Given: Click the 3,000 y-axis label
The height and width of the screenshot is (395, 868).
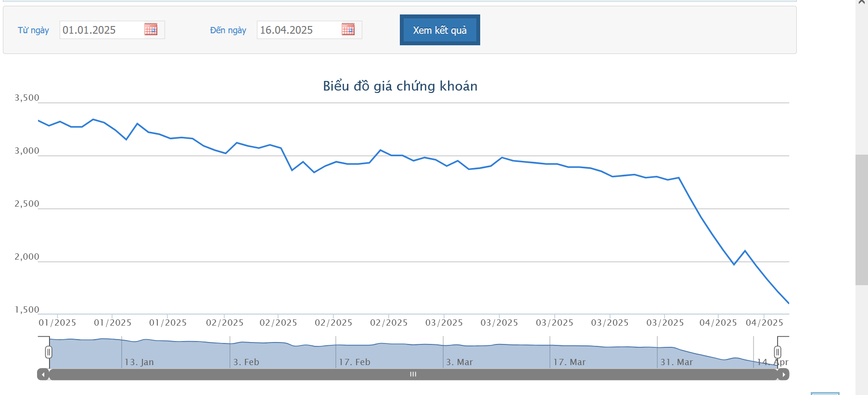Looking at the screenshot, I should click(x=27, y=151).
